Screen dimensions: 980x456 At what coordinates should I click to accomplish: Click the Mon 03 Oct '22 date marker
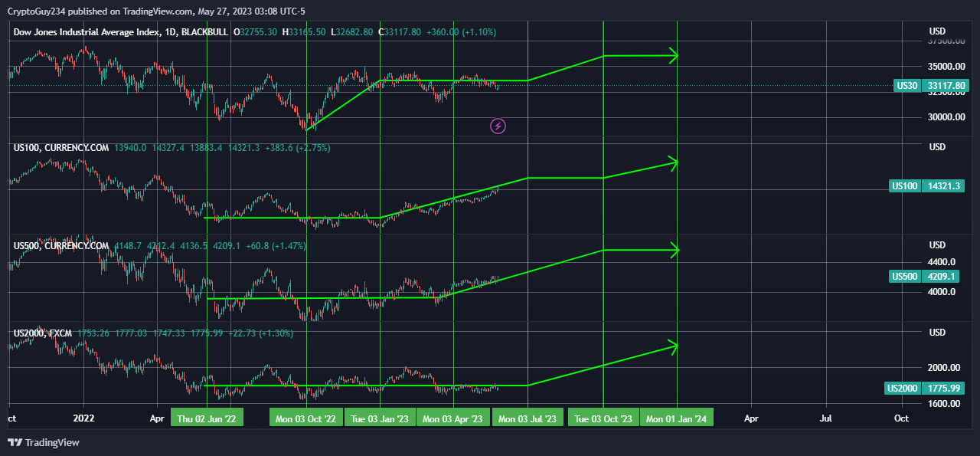305,418
